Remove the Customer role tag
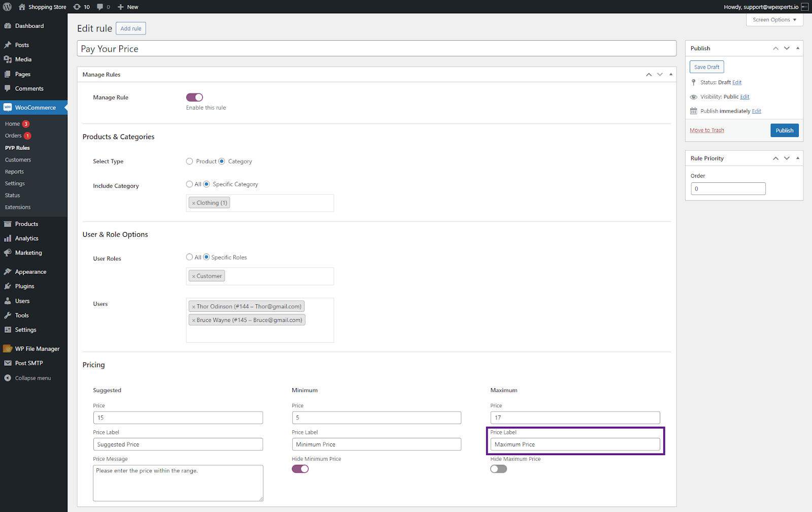This screenshot has height=512, width=812. [193, 276]
